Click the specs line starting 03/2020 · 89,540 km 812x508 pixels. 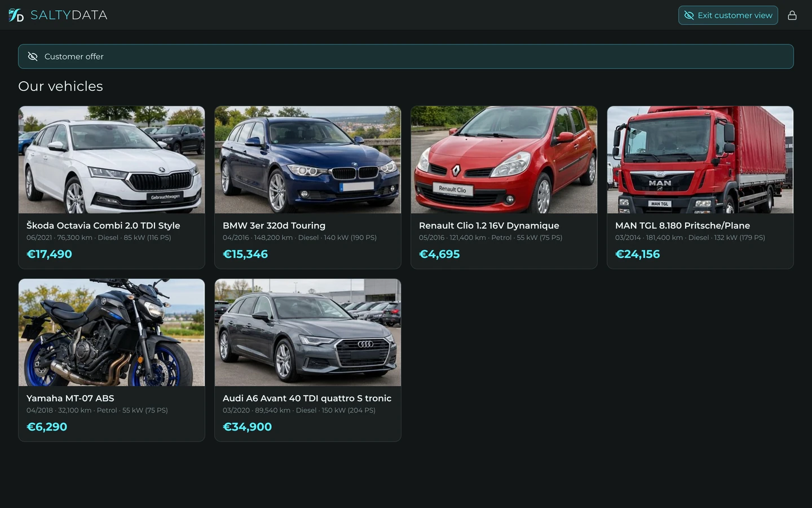pos(299,410)
